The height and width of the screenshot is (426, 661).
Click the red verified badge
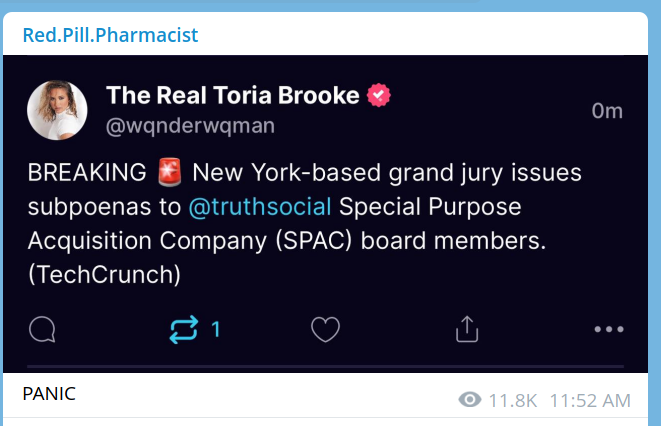(379, 96)
